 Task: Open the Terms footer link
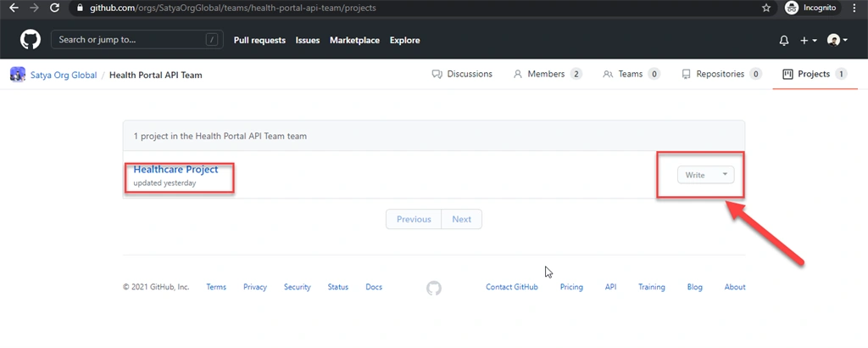(x=216, y=287)
